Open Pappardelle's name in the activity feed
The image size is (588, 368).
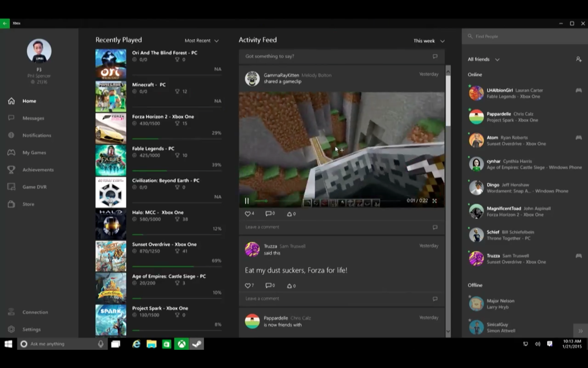tap(276, 318)
